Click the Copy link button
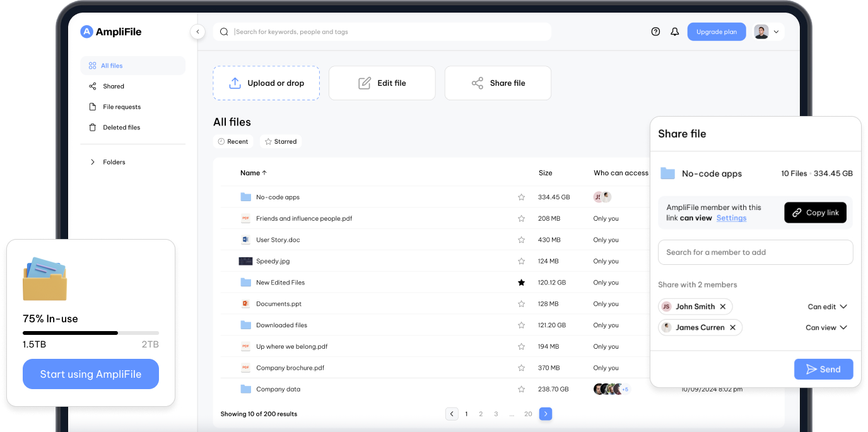Image resolution: width=868 pixels, height=432 pixels. pyautogui.click(x=815, y=213)
